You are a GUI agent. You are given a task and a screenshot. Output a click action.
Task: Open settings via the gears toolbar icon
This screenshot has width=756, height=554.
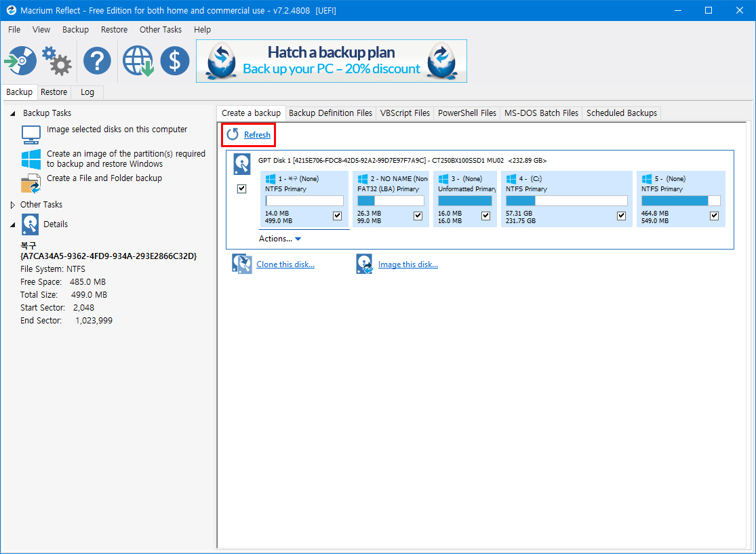point(57,61)
